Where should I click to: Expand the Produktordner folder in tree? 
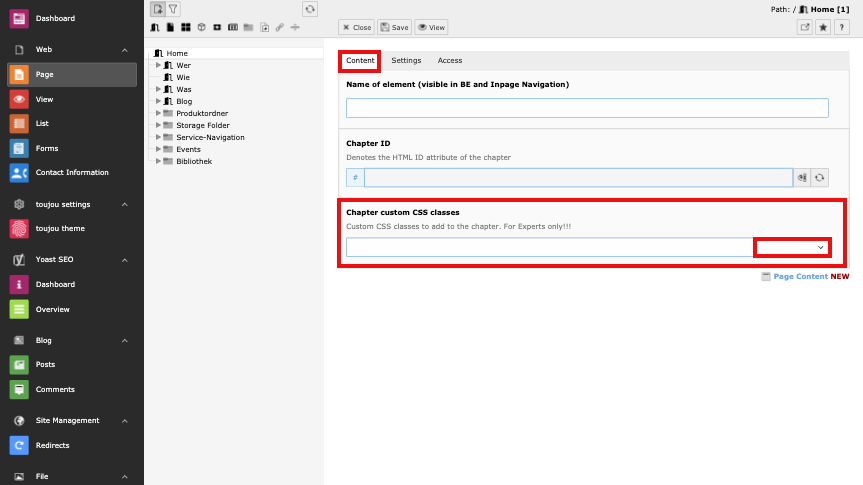[x=157, y=113]
